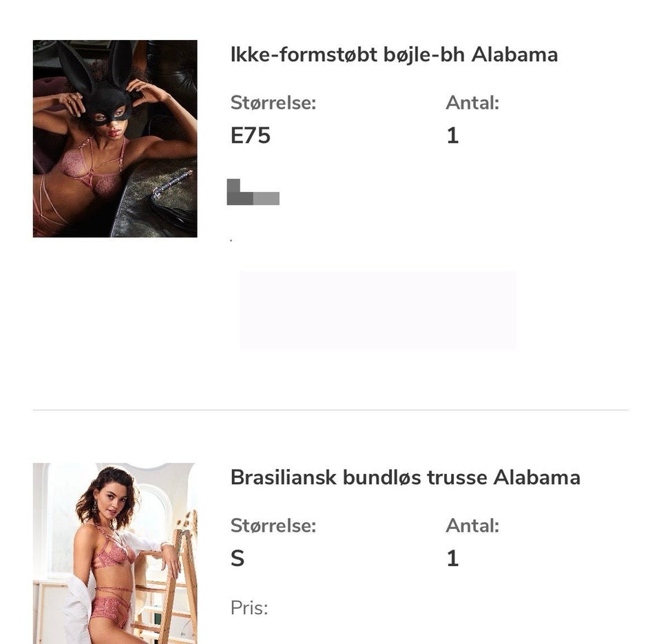Click the E75 size value

coord(250,136)
